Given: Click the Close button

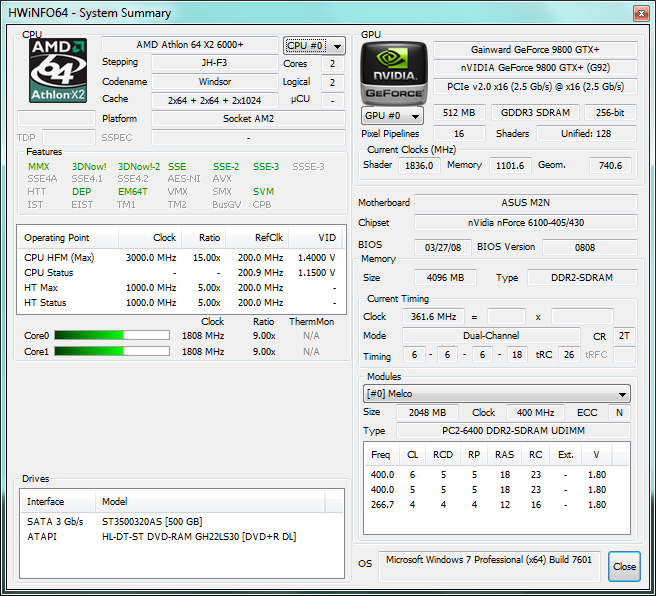Looking at the screenshot, I should (x=624, y=566).
